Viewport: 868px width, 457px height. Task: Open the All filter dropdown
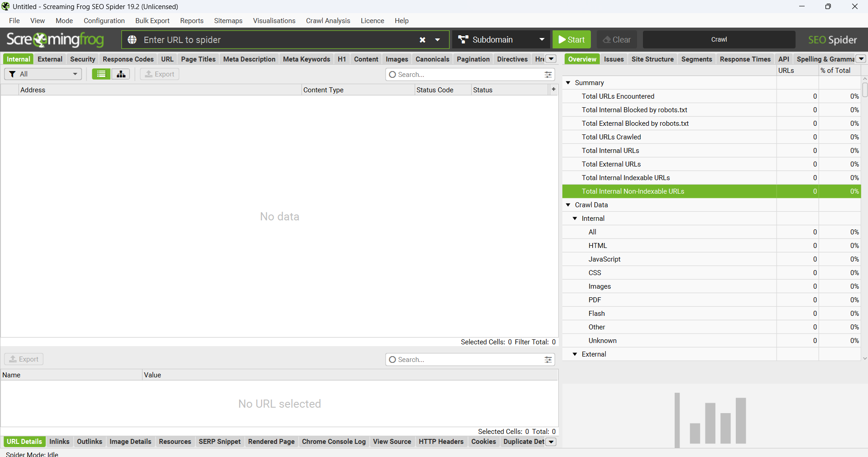(x=43, y=74)
